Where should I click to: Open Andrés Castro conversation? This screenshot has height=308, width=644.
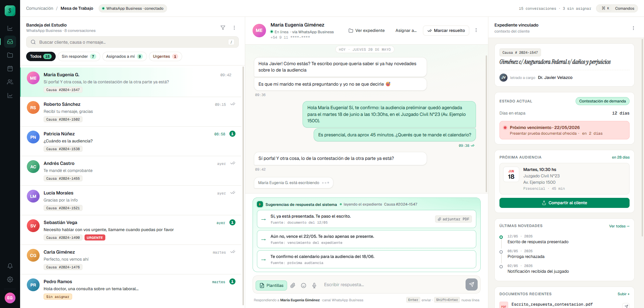131,171
